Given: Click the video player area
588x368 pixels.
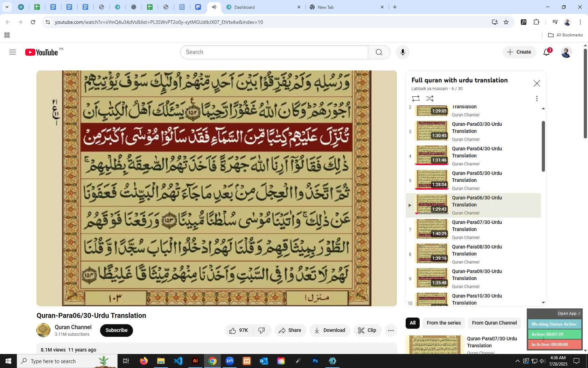Looking at the screenshot, I should click(217, 188).
